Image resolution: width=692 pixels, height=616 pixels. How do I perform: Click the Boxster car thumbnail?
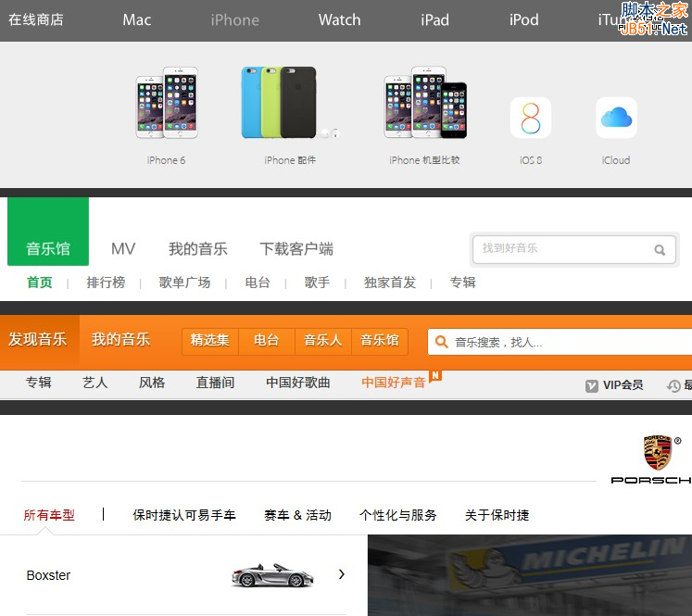(x=271, y=575)
